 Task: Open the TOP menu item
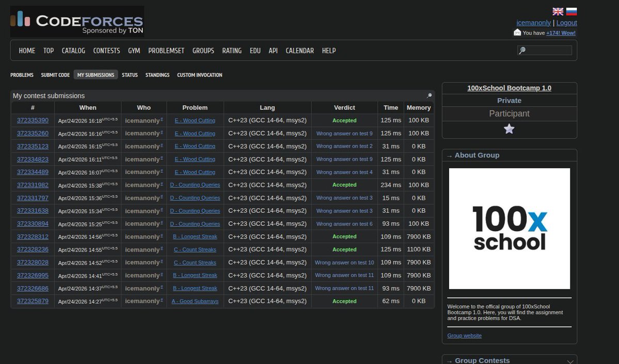[x=49, y=51]
